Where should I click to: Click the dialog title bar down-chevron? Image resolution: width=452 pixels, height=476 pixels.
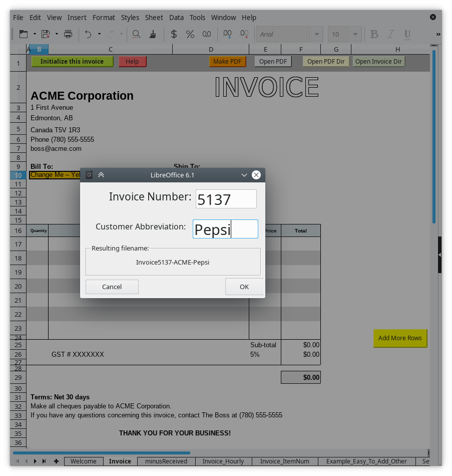244,175
